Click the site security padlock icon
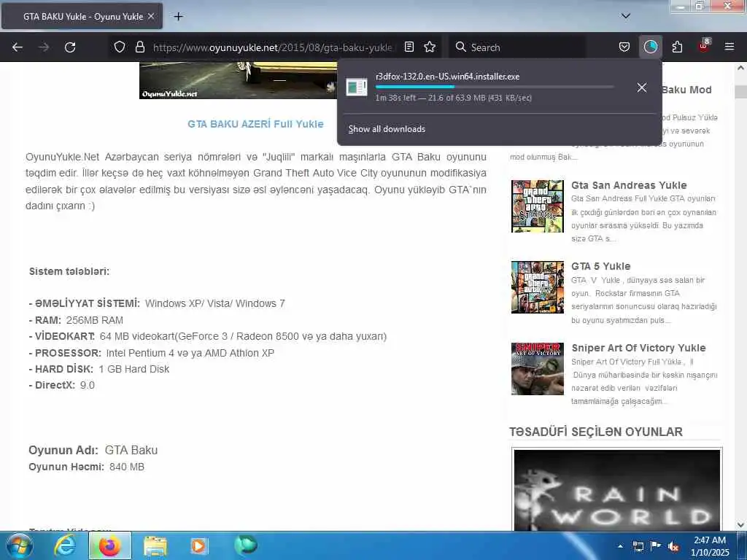The width and height of the screenshot is (747, 560). click(x=139, y=47)
